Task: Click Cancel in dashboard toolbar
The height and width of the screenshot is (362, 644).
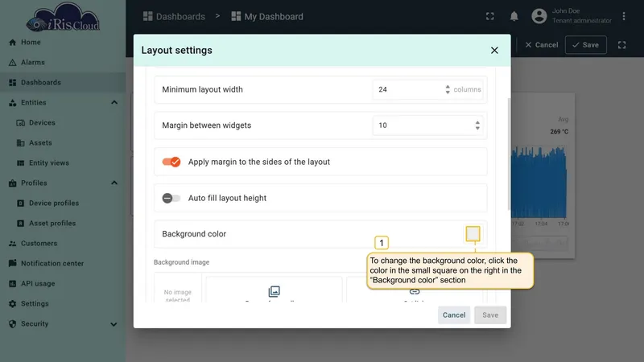Action: pyautogui.click(x=541, y=45)
